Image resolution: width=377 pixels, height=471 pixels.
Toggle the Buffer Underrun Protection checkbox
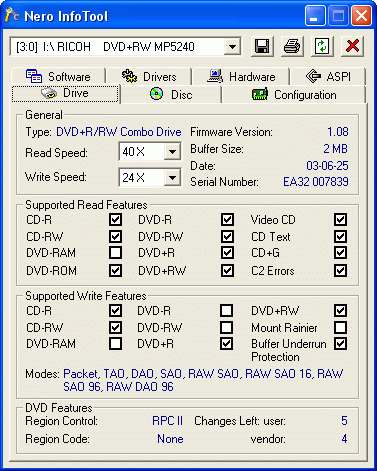point(340,344)
